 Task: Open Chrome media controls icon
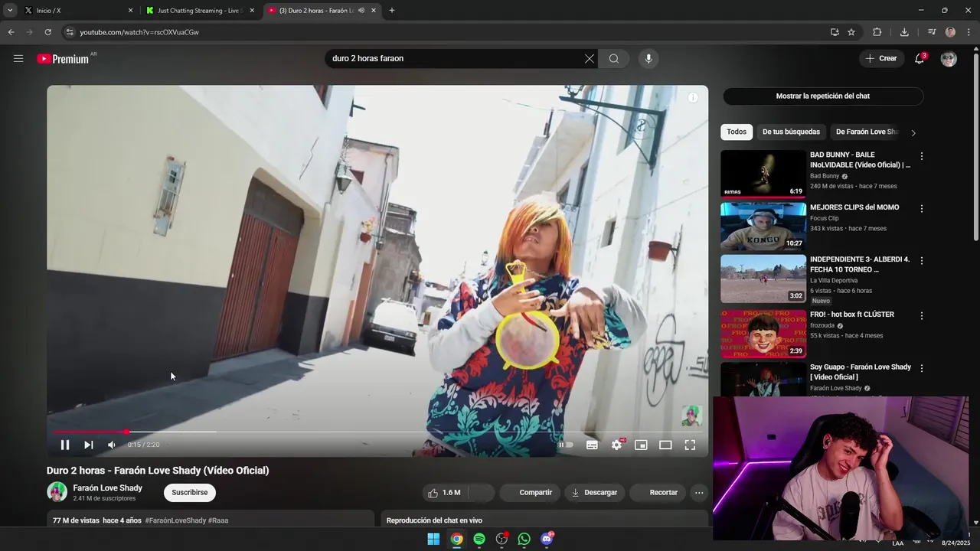(932, 32)
